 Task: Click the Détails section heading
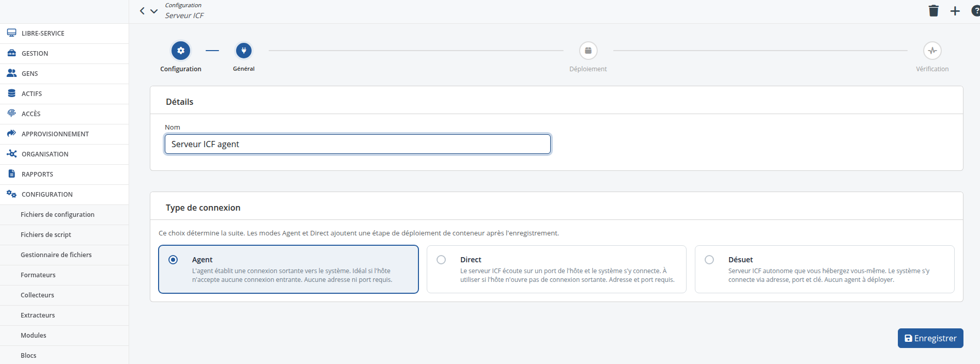pos(179,102)
